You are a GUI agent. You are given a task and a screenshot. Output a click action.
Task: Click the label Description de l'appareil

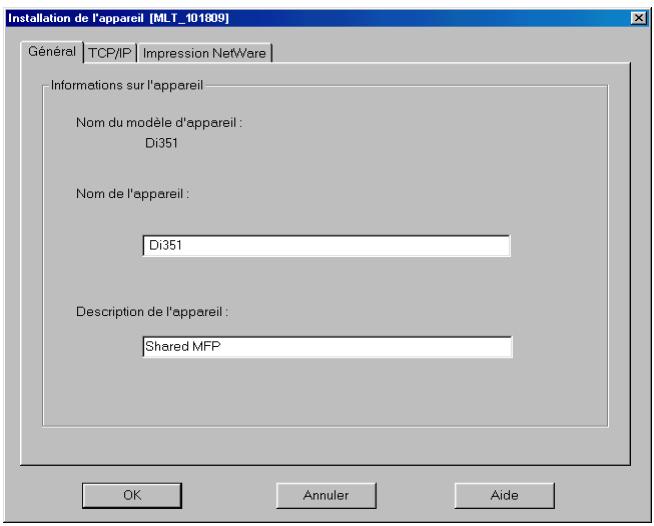pos(152,312)
